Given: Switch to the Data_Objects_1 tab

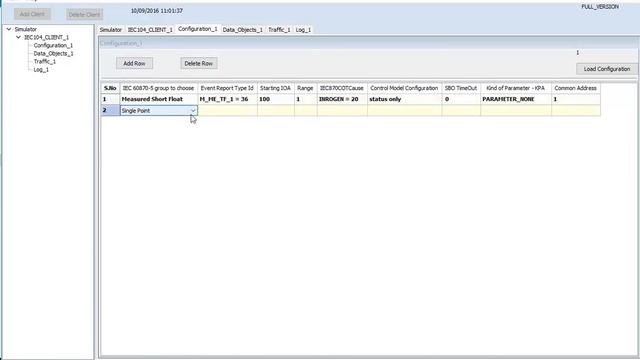Looking at the screenshot, I should tap(242, 30).
